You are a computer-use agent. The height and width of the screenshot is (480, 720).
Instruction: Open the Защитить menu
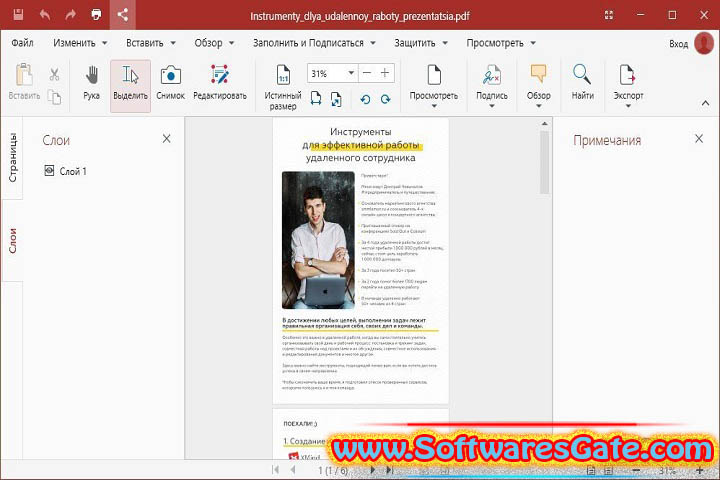click(x=421, y=43)
